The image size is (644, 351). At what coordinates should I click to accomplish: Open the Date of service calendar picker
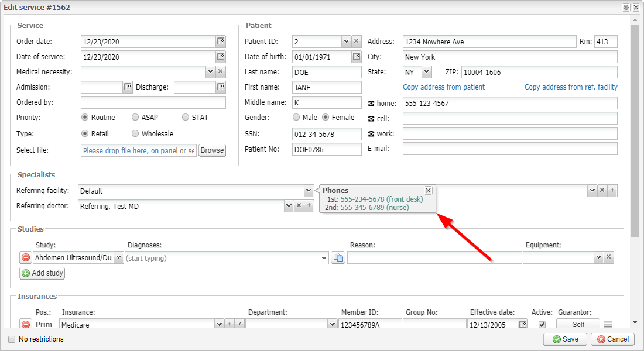coord(221,57)
